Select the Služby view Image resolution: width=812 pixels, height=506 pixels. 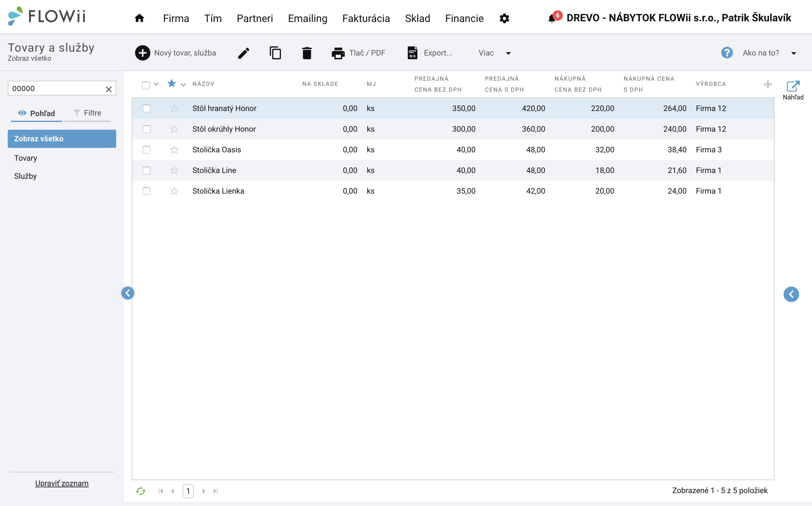point(25,176)
